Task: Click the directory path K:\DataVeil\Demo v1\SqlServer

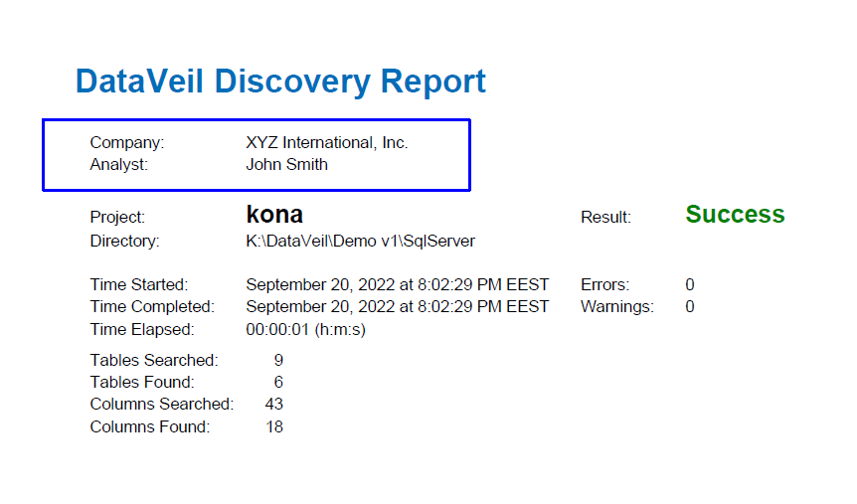Action: (x=360, y=242)
